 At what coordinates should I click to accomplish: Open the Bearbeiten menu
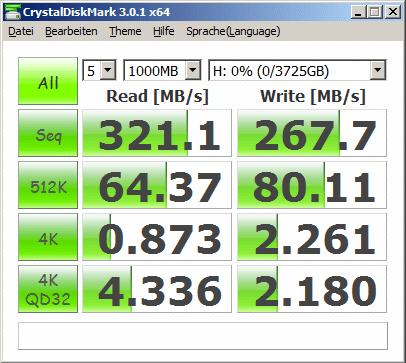click(71, 31)
